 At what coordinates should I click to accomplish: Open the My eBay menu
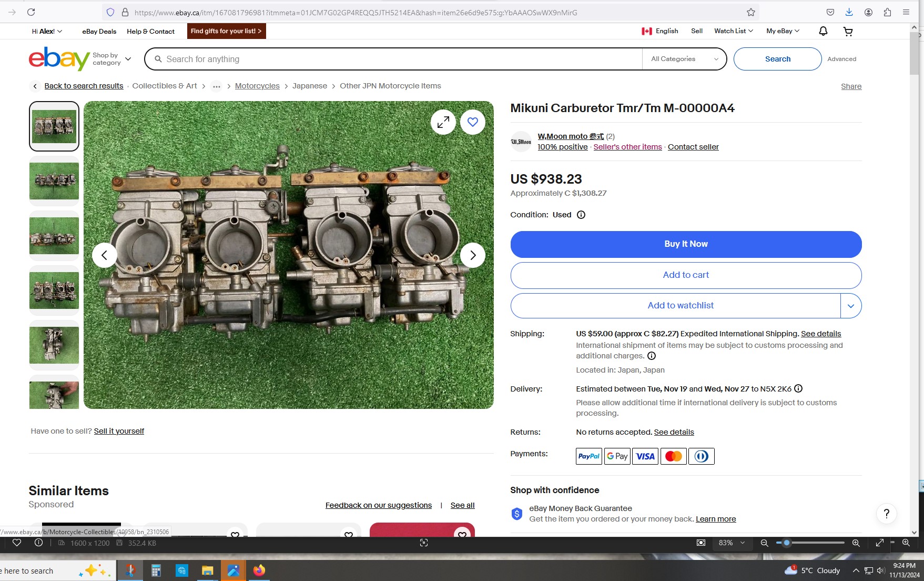(x=782, y=31)
